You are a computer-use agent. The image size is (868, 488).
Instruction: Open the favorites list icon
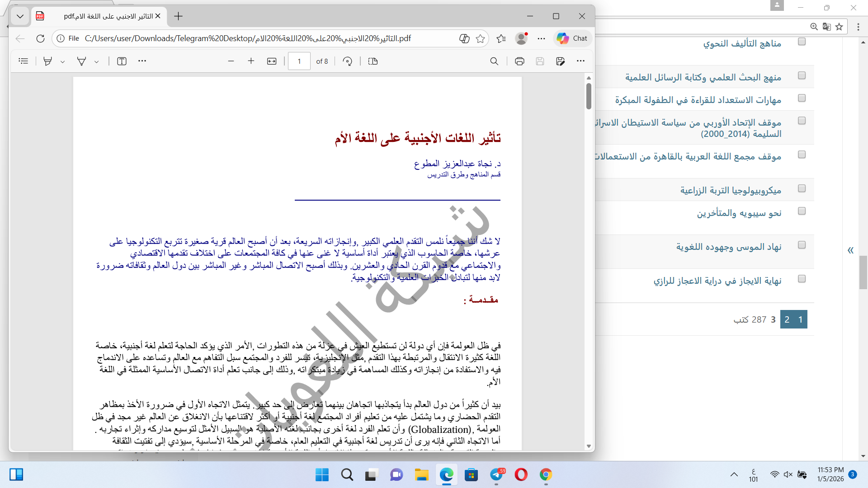click(x=501, y=38)
